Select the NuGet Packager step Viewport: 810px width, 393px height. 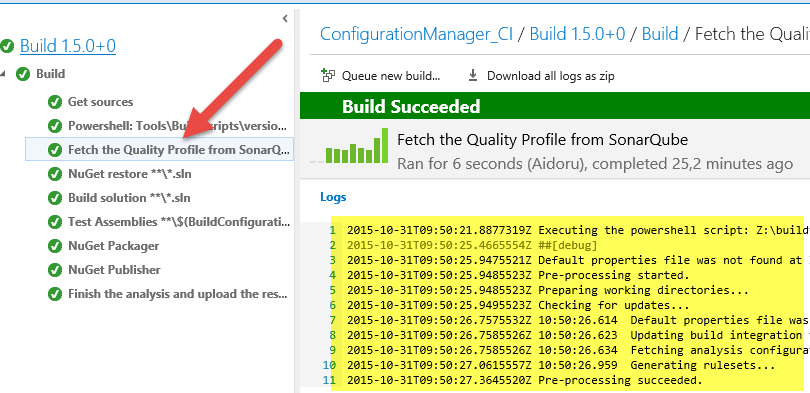pyautogui.click(x=114, y=246)
